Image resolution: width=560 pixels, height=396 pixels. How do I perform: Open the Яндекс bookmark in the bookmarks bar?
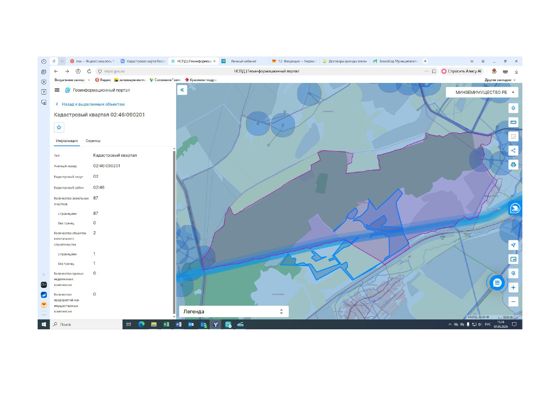pyautogui.click(x=103, y=80)
